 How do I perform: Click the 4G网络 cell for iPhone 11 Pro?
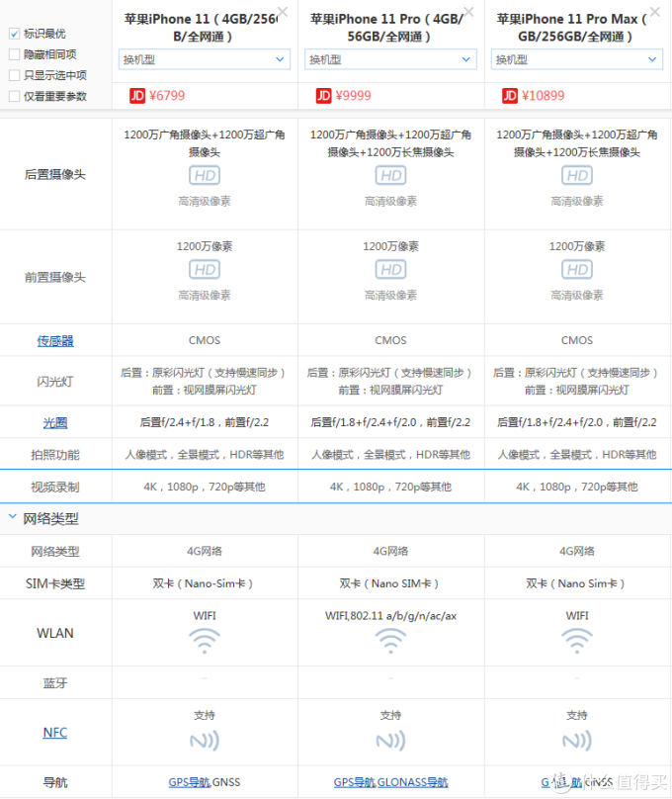[x=391, y=552]
